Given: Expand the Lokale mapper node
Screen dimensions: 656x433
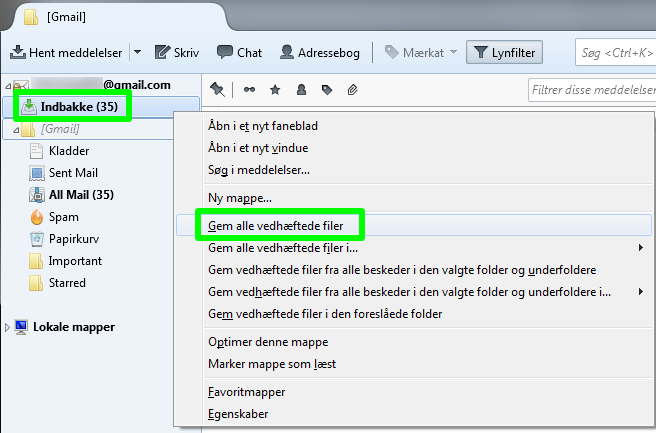Looking at the screenshot, I should pos(7,327).
